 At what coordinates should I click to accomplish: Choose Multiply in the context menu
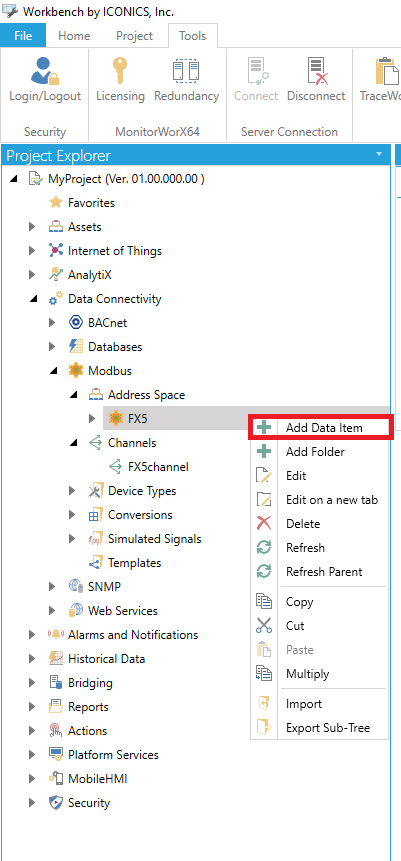[320, 674]
